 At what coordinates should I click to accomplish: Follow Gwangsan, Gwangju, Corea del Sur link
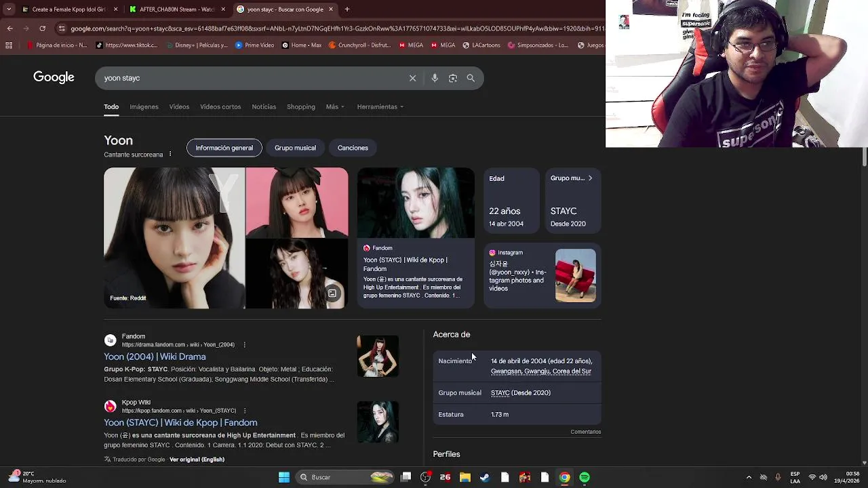(541, 371)
